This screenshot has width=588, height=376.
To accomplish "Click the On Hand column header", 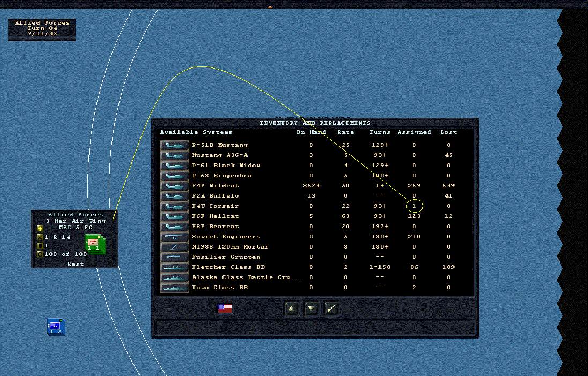I will tap(311, 132).
